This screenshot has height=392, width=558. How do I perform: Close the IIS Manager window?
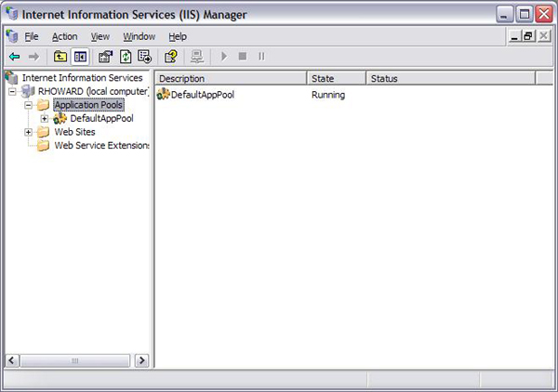click(x=544, y=14)
